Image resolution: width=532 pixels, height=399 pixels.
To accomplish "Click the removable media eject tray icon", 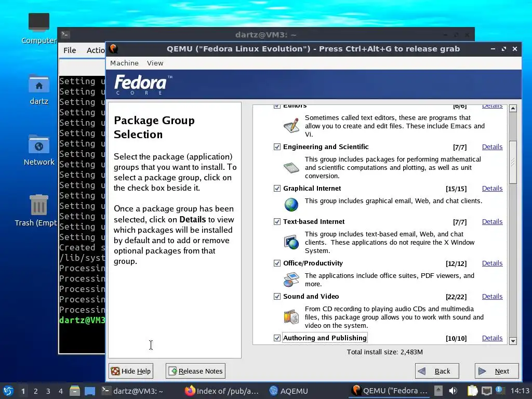I will pos(438,391).
